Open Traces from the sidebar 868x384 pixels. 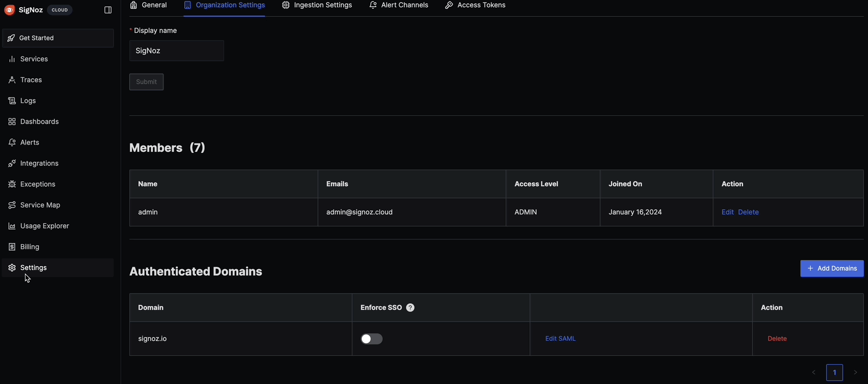58,80
